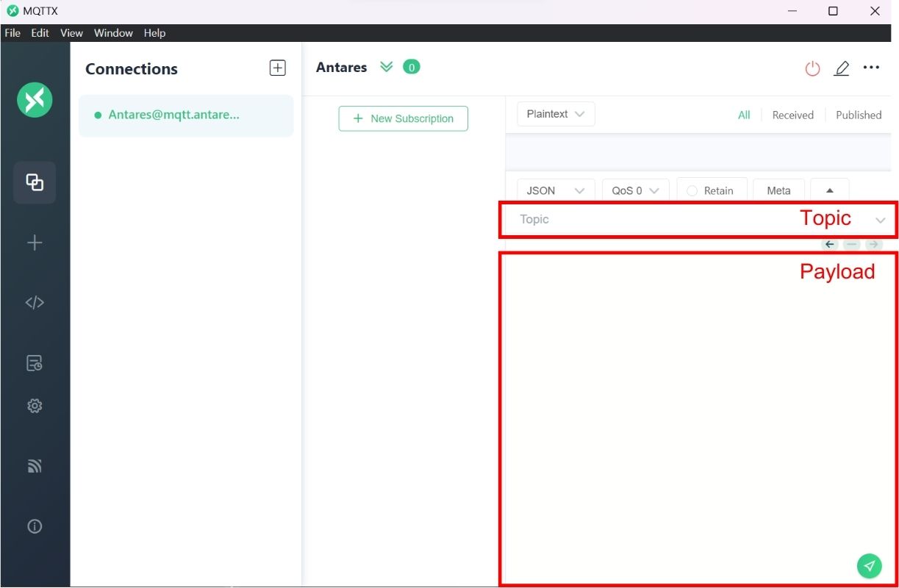Open the Script page code icon

pyautogui.click(x=35, y=302)
